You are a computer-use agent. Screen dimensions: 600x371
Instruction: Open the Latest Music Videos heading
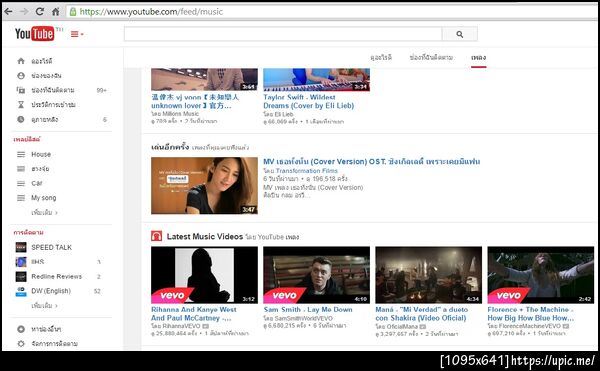[x=205, y=236]
